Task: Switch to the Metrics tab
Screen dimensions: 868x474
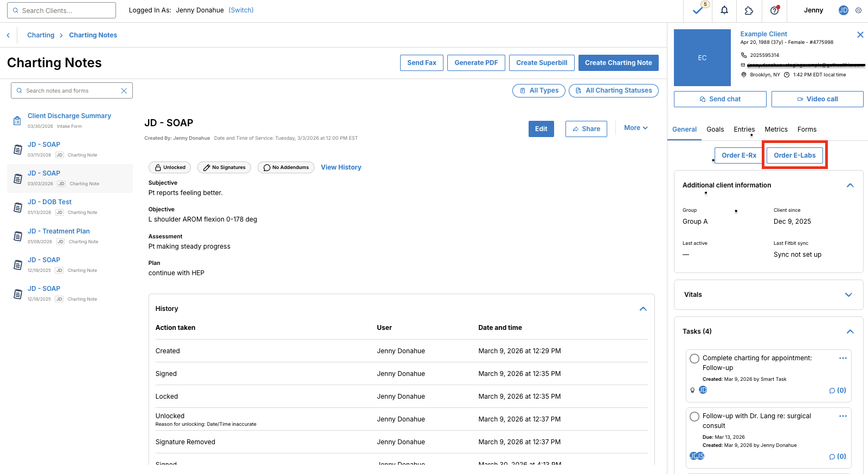Action: pyautogui.click(x=776, y=129)
